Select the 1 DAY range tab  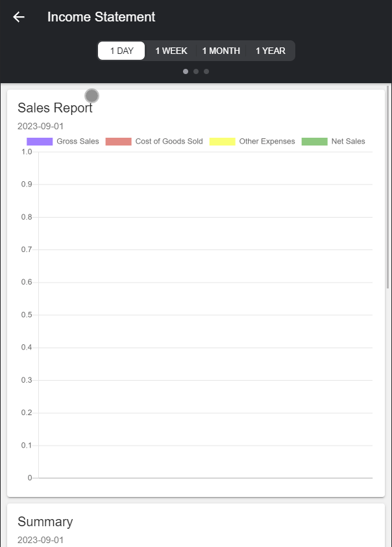coord(121,51)
